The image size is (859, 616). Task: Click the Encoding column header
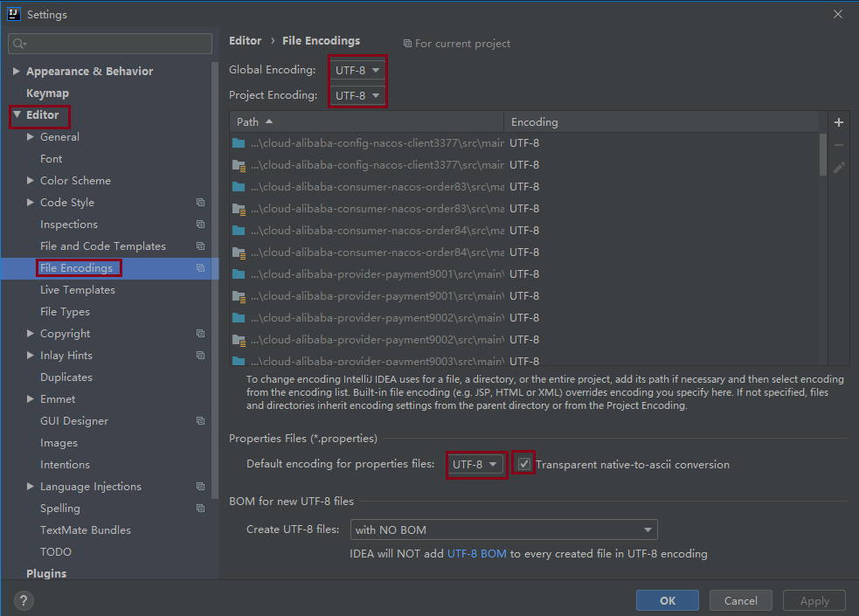click(x=662, y=122)
